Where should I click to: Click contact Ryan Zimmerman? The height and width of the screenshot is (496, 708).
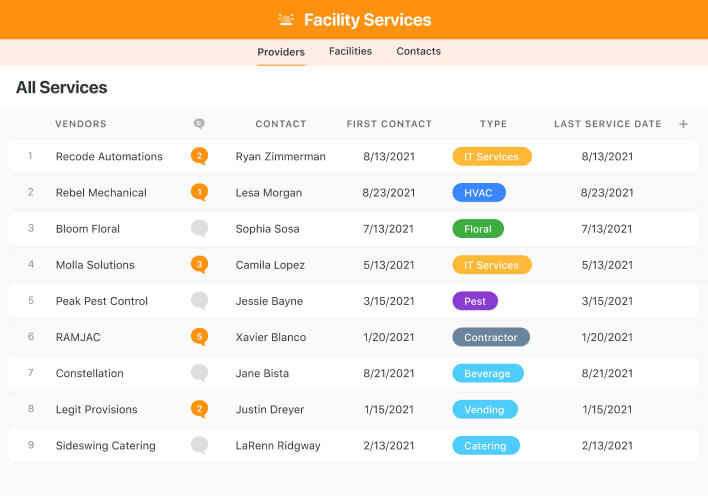coord(280,157)
